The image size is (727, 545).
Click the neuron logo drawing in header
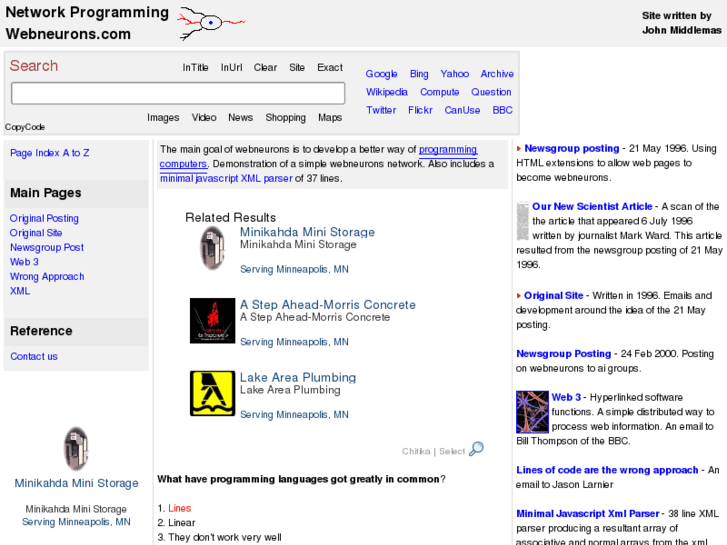pyautogui.click(x=211, y=23)
